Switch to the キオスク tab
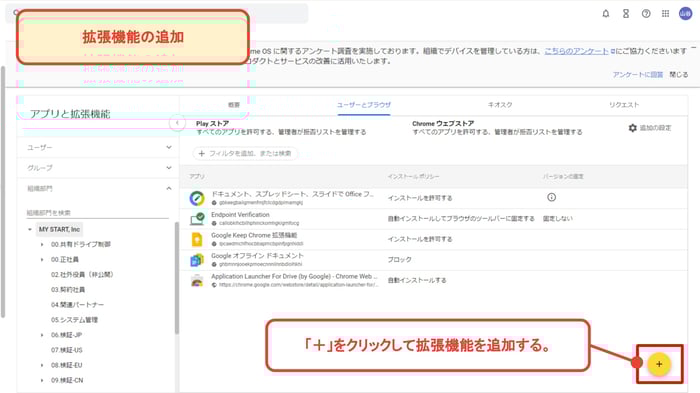The height and width of the screenshot is (393, 700). coord(500,105)
